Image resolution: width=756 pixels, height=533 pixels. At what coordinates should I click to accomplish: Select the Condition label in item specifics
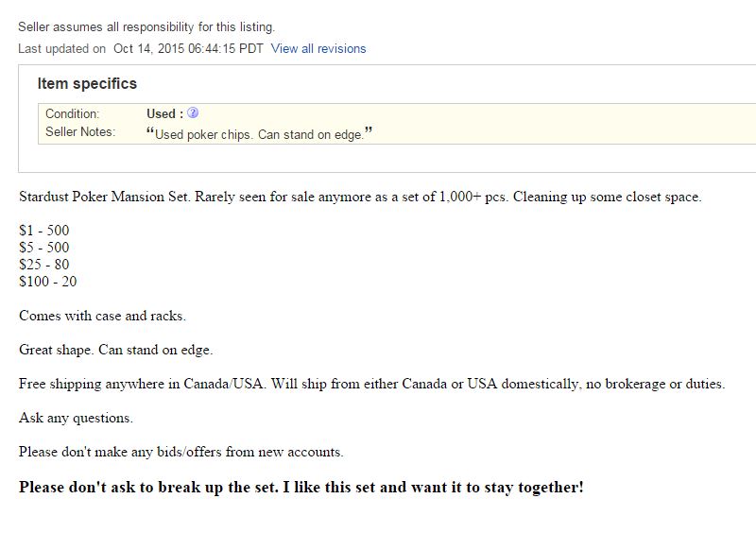point(73,113)
